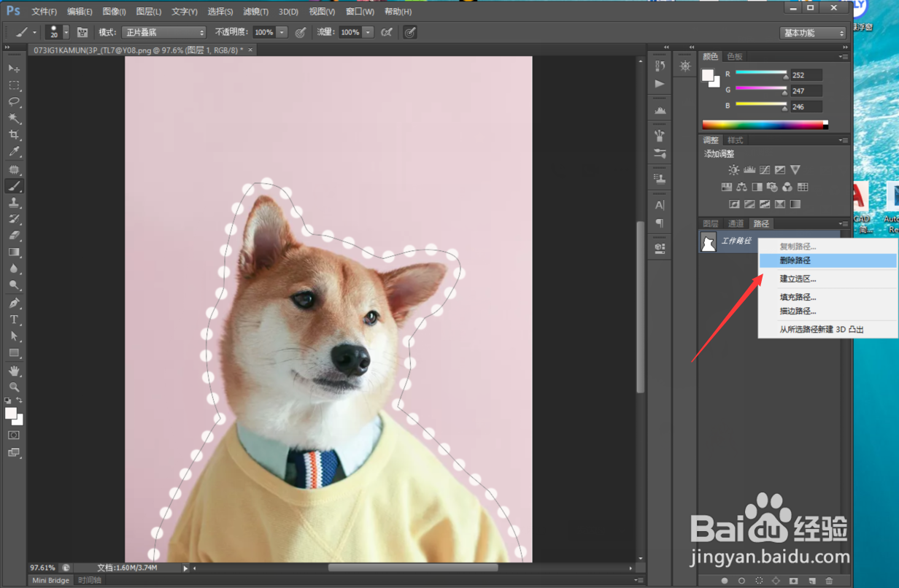This screenshot has height=588, width=899.
Task: Choose 删除路径 from the context menu
Action: 795,260
